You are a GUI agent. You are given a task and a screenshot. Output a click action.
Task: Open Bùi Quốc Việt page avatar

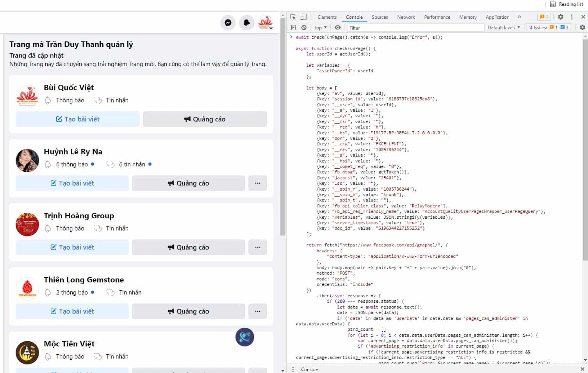click(27, 96)
